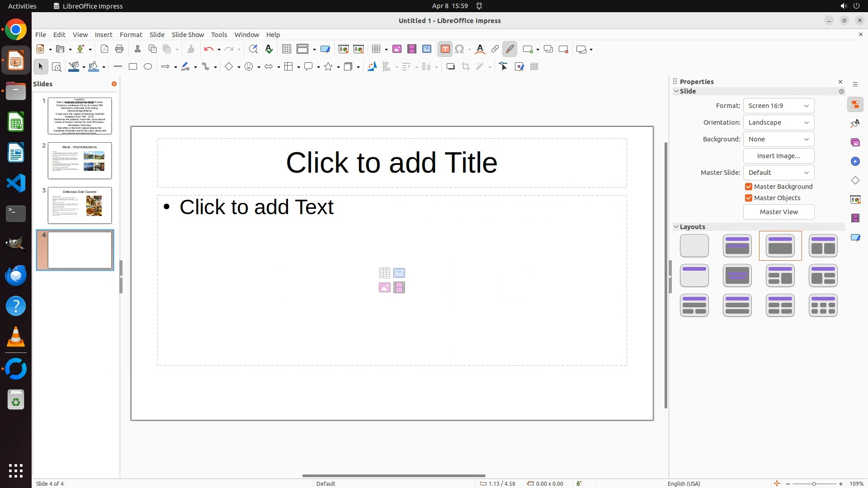Image resolution: width=868 pixels, height=488 pixels.
Task: Open the Format dropdown showing Screen 16:9
Action: point(778,106)
